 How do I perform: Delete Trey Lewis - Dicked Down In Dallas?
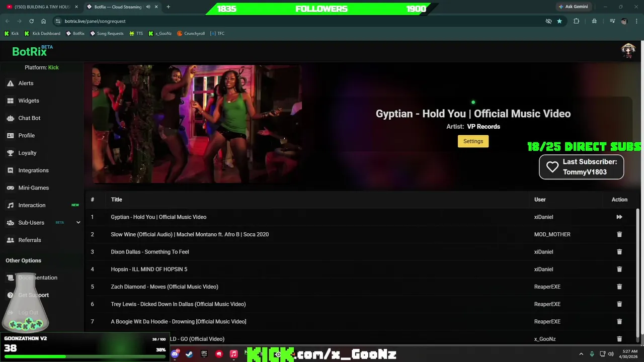pyautogui.click(x=619, y=304)
